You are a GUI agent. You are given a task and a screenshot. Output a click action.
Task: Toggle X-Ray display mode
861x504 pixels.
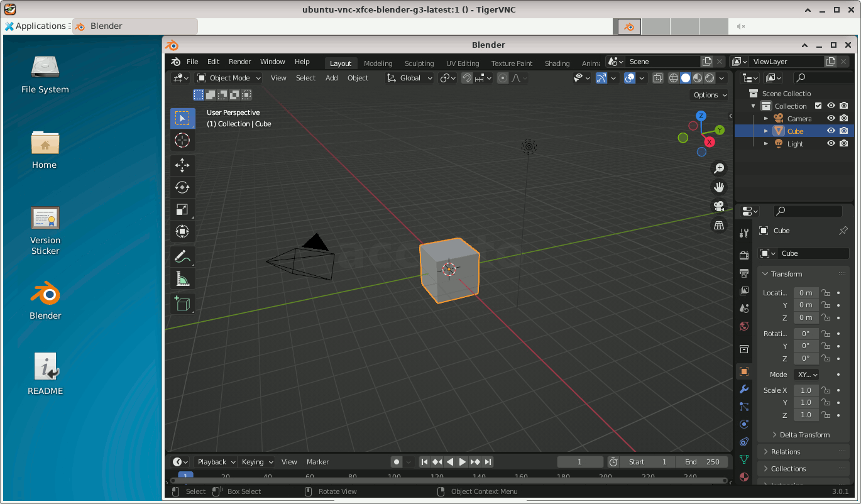(657, 78)
